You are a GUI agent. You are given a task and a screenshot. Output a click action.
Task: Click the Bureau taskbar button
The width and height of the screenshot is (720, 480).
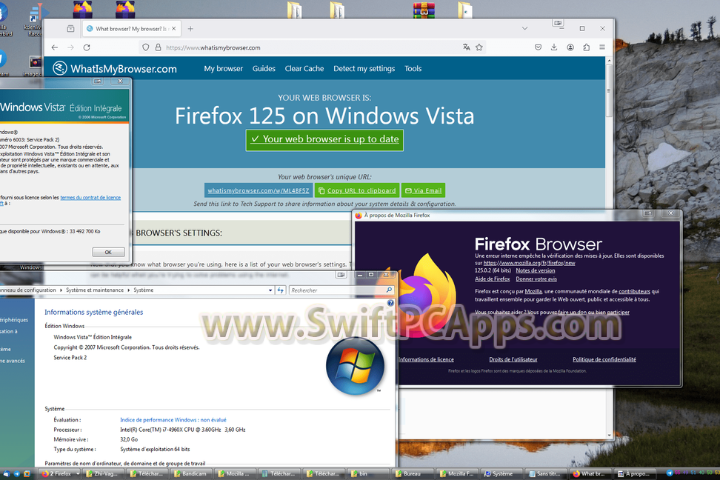(410, 474)
